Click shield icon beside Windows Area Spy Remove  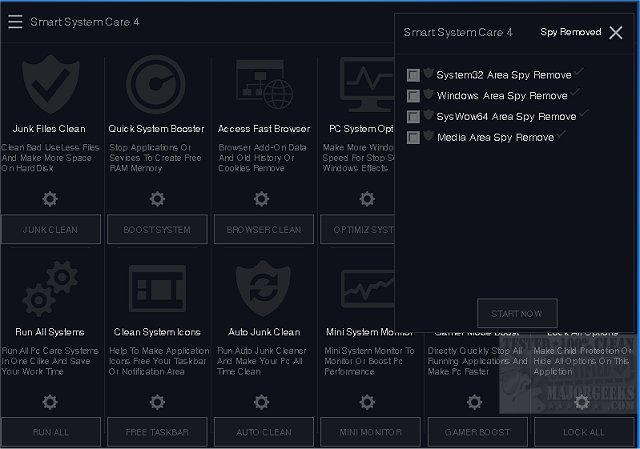coord(428,94)
